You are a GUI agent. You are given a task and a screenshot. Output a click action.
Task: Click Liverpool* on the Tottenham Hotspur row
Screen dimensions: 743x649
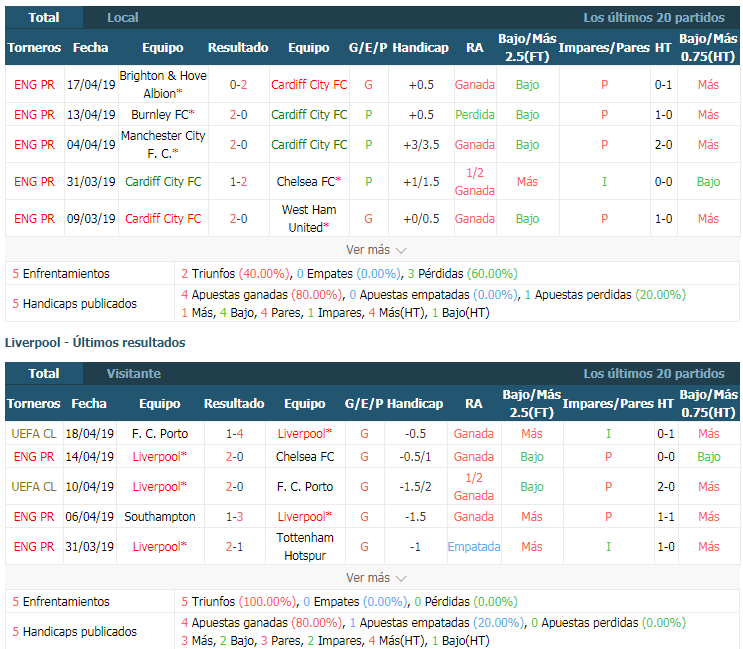(160, 546)
